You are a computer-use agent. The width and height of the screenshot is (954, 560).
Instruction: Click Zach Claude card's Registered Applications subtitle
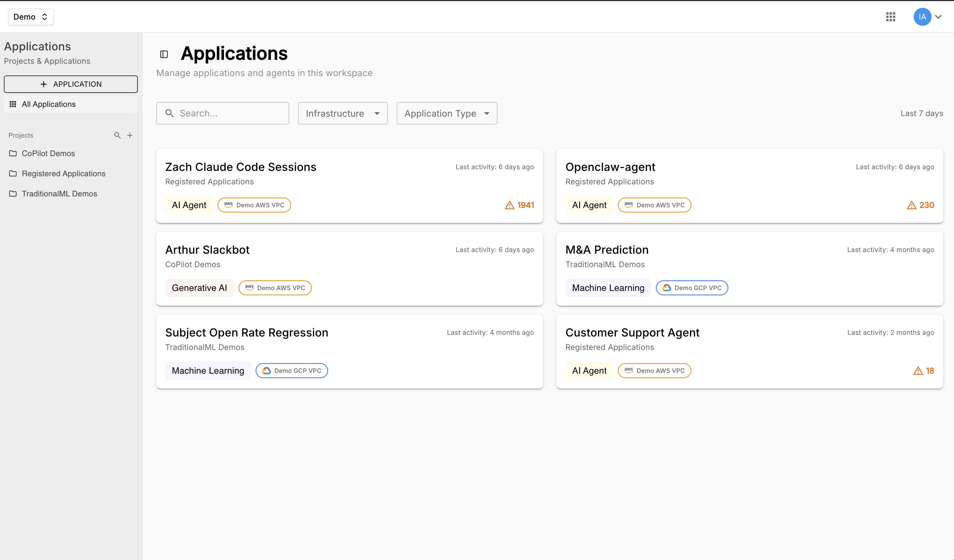pos(209,182)
